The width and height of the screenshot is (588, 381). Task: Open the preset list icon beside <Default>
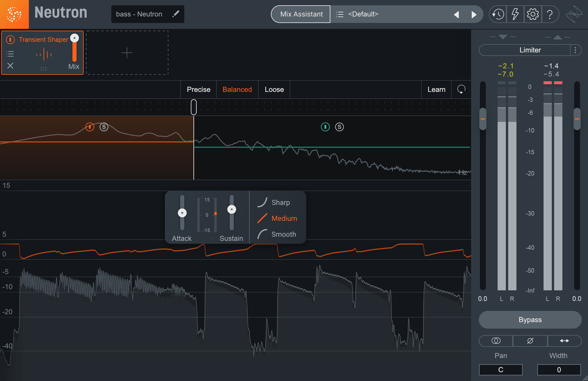coord(339,14)
